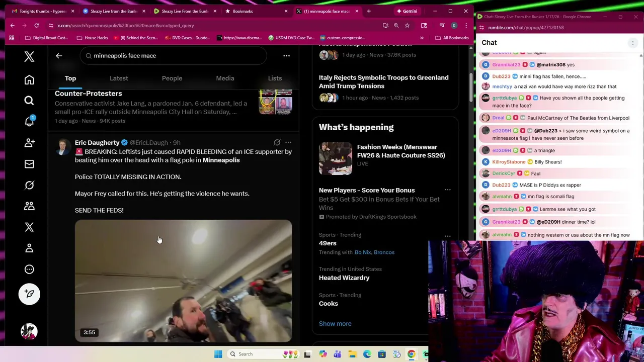Open House Hacks bookmark folder
Image resolution: width=644 pixels, height=362 pixels.
point(92,38)
